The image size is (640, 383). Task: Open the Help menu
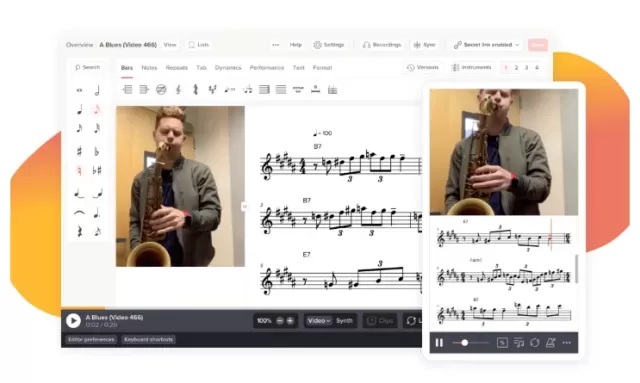296,45
